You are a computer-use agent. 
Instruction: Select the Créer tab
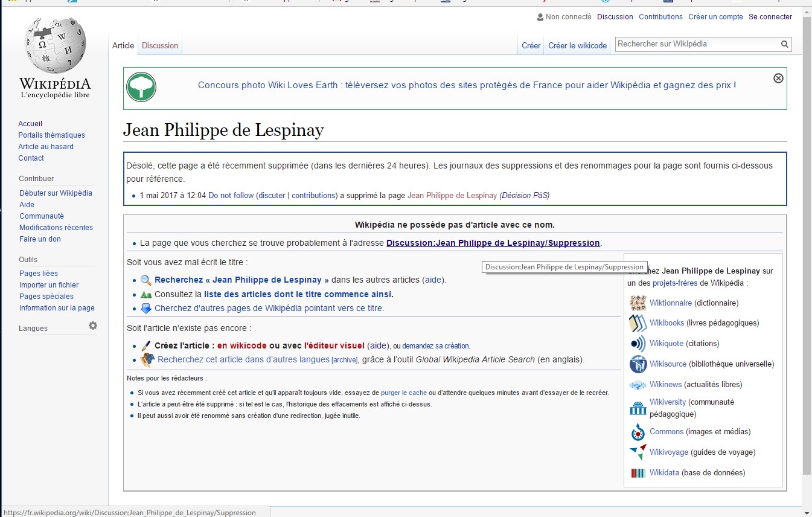(x=531, y=46)
